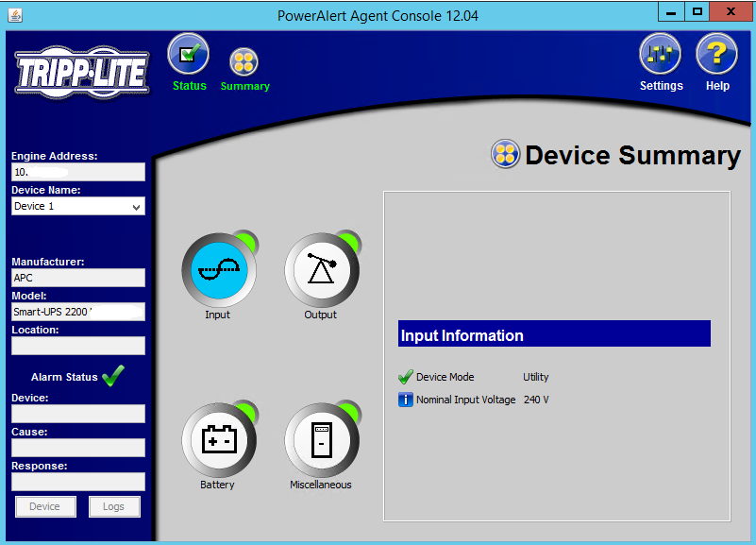756x545 pixels.
Task: Click the Device Mode green check icon
Action: (x=406, y=377)
